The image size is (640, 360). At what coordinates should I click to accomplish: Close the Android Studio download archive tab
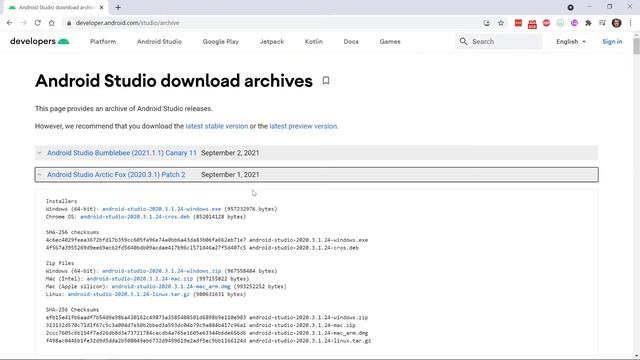pos(101,7)
